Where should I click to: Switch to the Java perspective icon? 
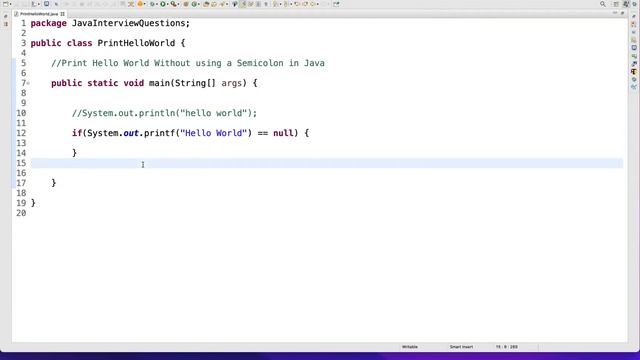[626, 4]
